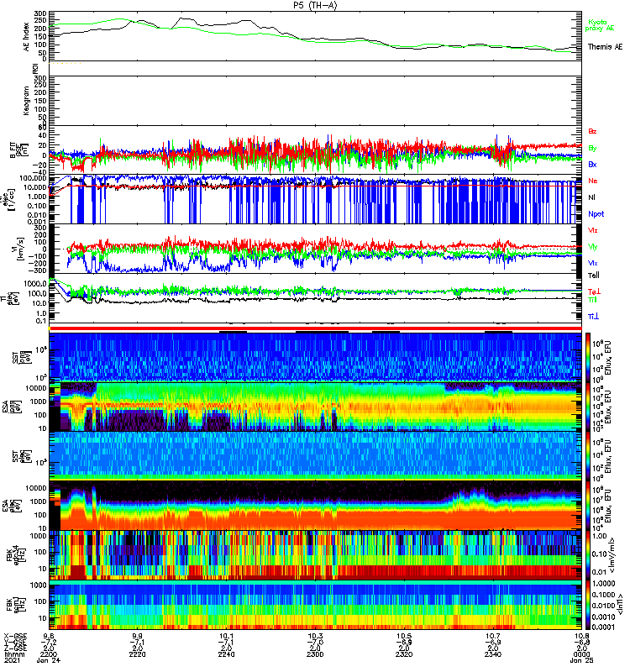Click the color bar beside the SST ion spectrogram
Image resolution: width=630 pixels, height=672 pixels.
587,356
